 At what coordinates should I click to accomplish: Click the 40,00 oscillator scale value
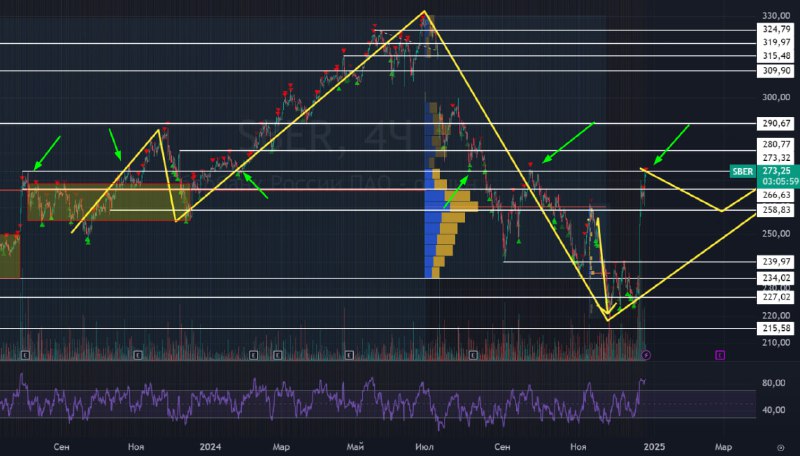pos(773,410)
